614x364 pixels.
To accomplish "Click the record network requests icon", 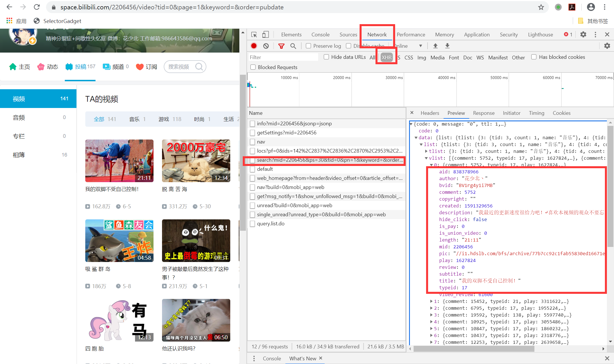I will [x=254, y=46].
